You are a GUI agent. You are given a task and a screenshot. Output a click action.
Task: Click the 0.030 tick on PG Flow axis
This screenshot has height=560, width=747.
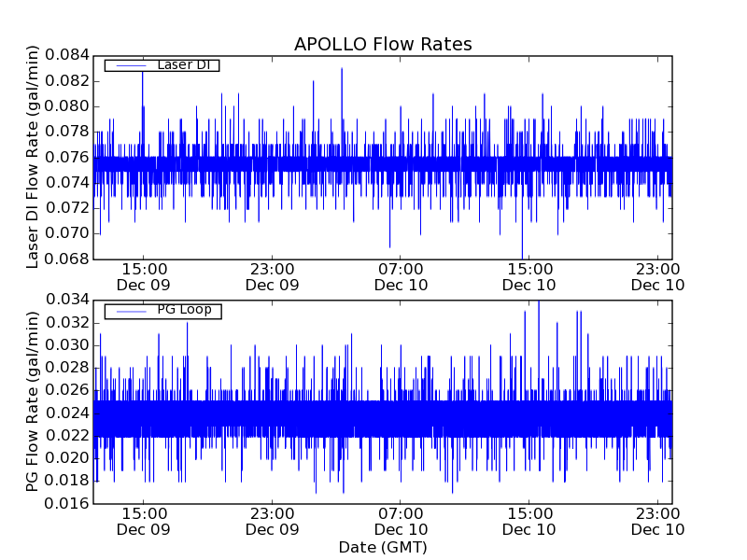click(67, 345)
